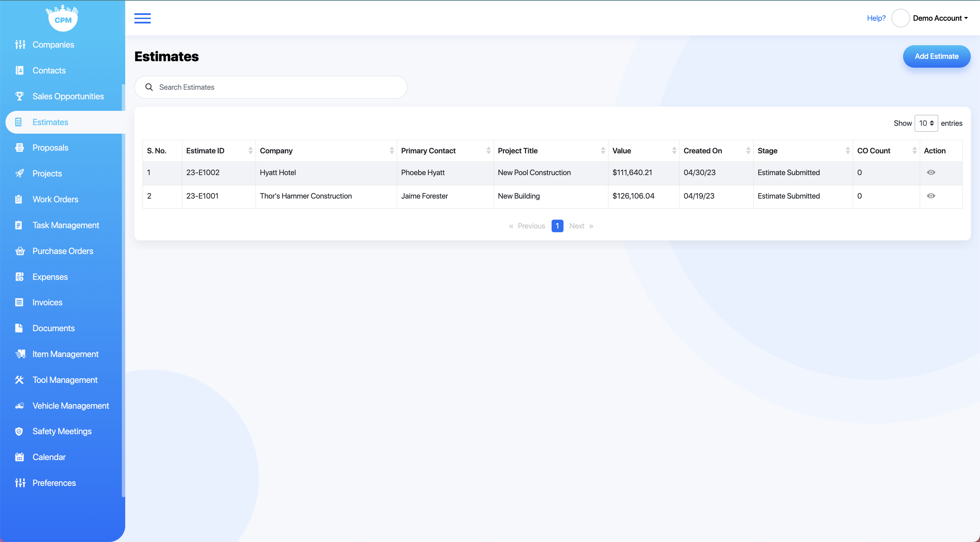This screenshot has height=542, width=980.
Task: Go to Projects in the sidebar
Action: pyautogui.click(x=47, y=173)
